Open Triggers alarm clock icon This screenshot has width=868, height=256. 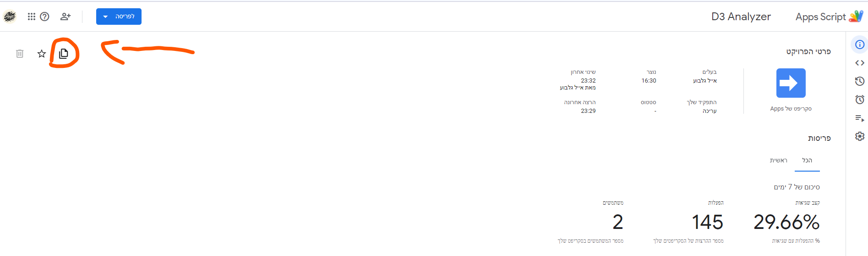click(860, 100)
